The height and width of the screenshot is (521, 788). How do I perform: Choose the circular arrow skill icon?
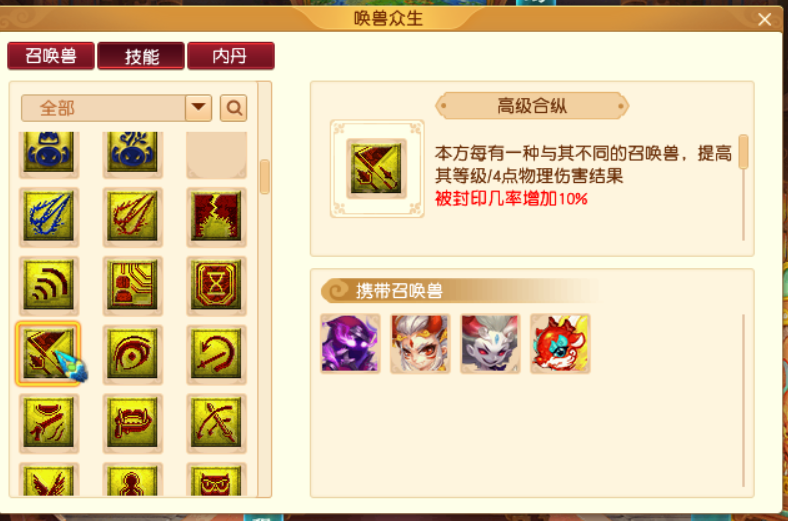click(x=217, y=354)
